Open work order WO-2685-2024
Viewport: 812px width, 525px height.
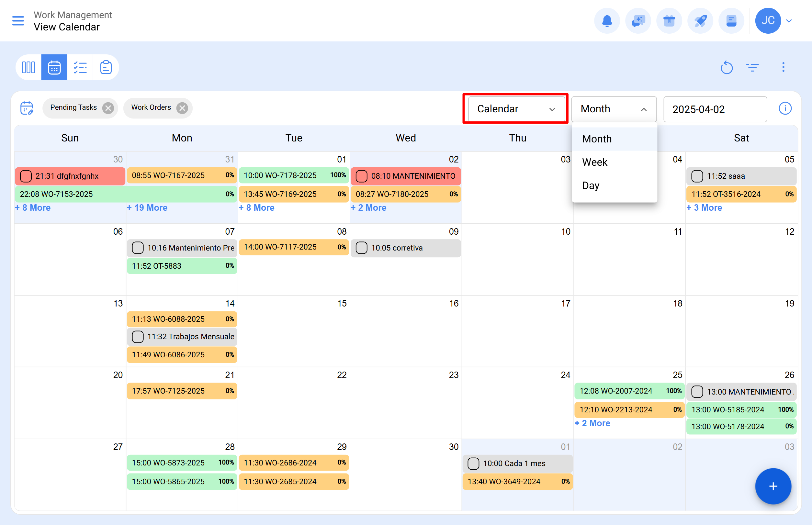(294, 481)
